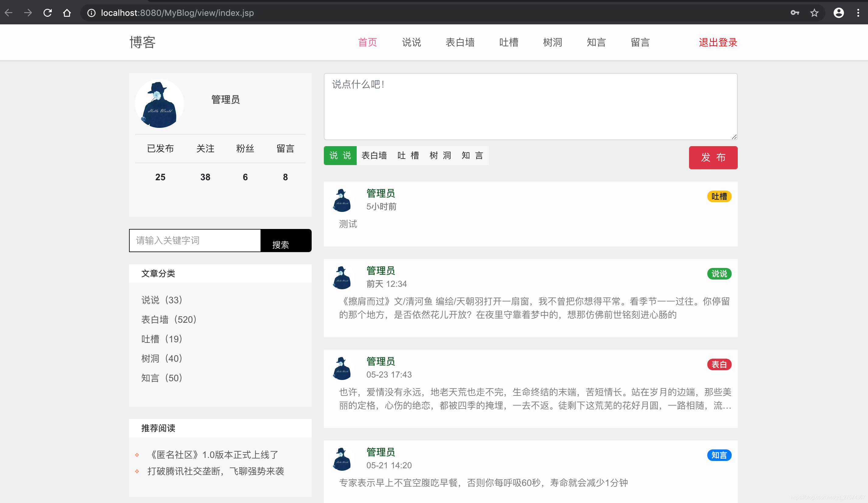Reload the page with the refresh icon

(47, 13)
